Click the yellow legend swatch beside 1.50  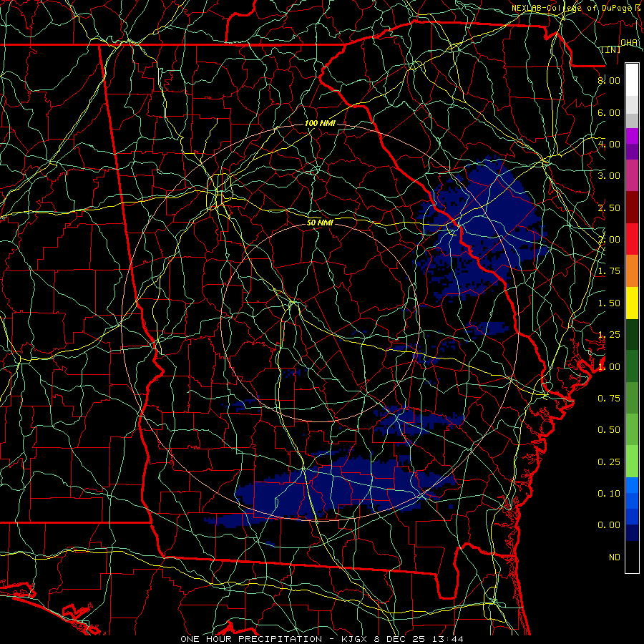coord(632,303)
